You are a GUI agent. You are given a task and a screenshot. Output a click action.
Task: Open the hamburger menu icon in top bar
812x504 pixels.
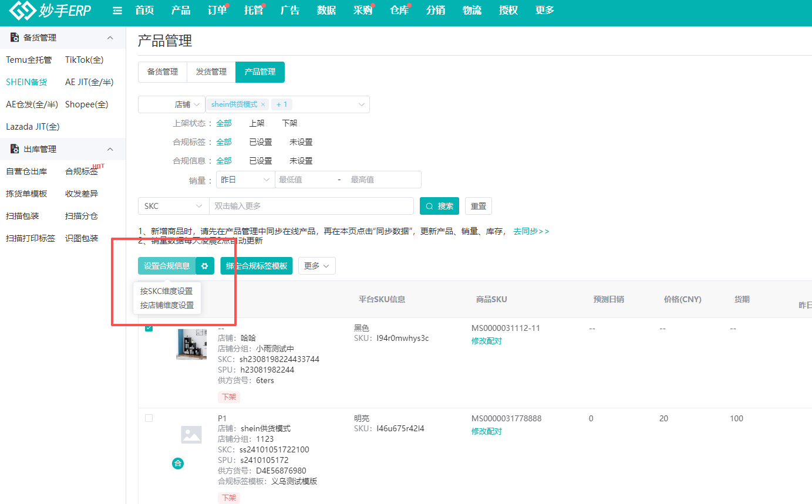(117, 10)
